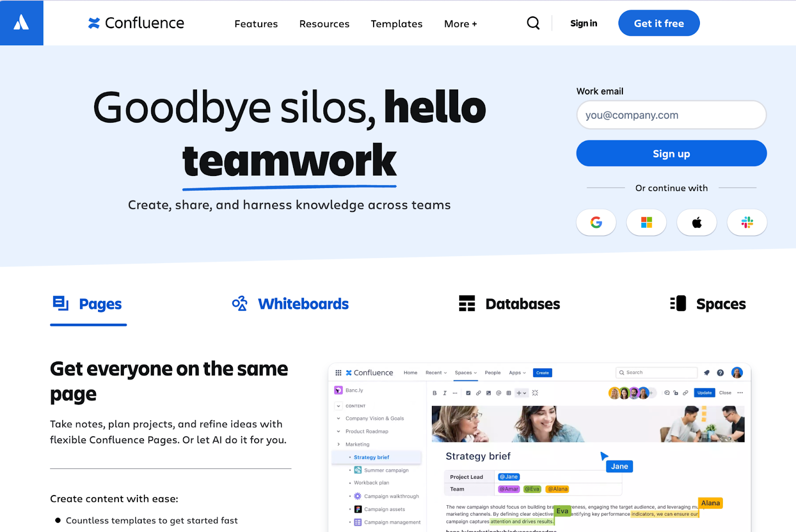Click the @Jane mention tag
Image resolution: width=796 pixels, height=532 pixels.
pos(509,477)
